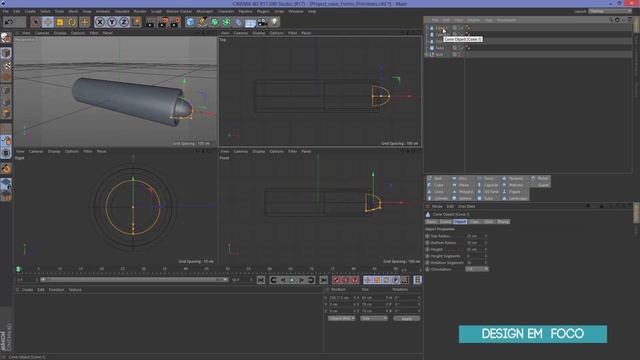Click Render to Picture Viewer icon
640x360 pixels.
(163, 22)
